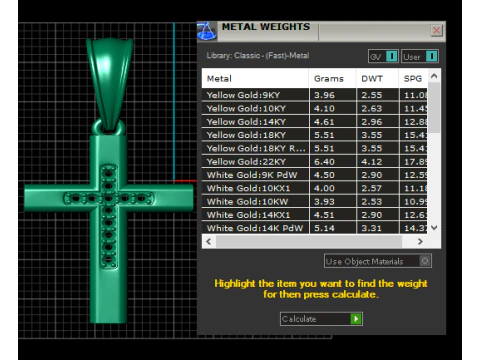480x360 pixels.
Task: Select the White Gold:9K PdW row
Action: [x=314, y=175]
